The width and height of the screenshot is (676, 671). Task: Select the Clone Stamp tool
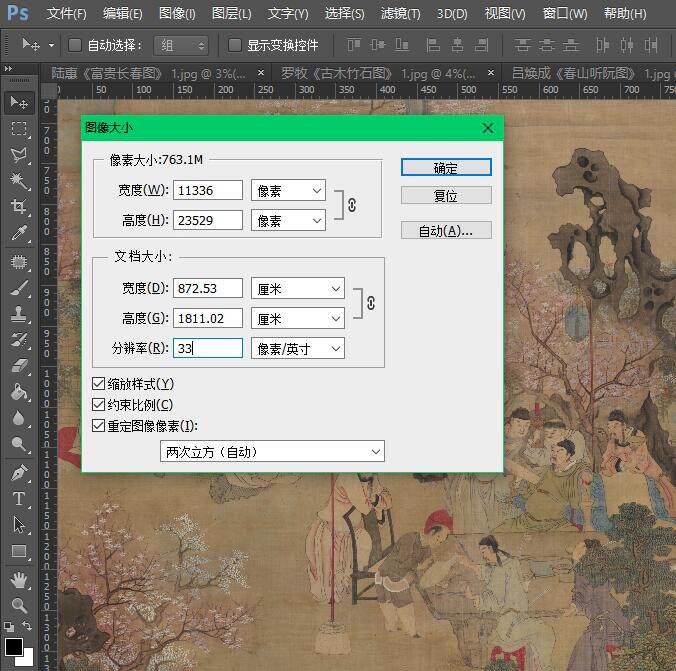pyautogui.click(x=19, y=314)
